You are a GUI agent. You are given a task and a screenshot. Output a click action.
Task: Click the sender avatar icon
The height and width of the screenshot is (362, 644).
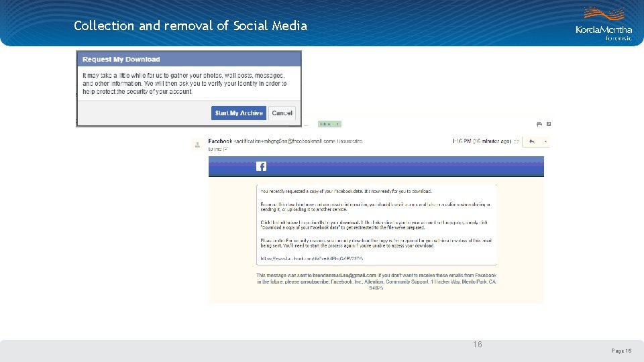pyautogui.click(x=197, y=145)
